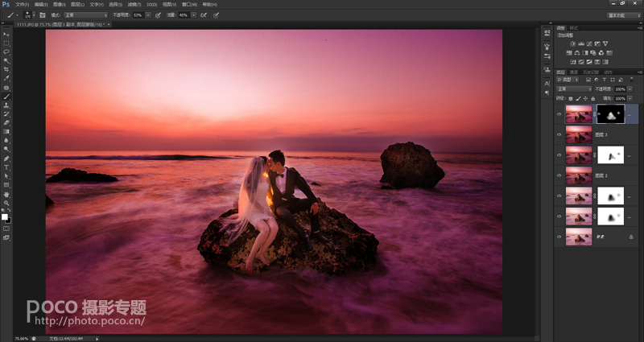Select the History Brush tool

coord(6,114)
